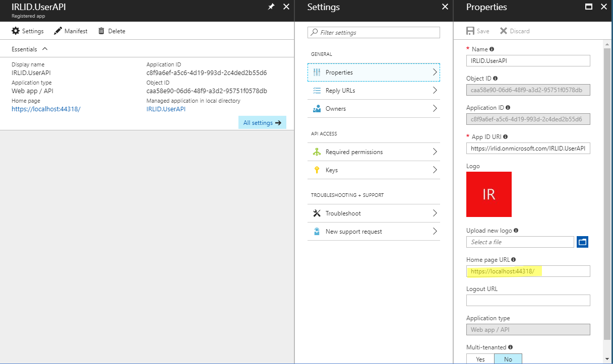
Task: Open Keys settings item
Action: point(374,170)
